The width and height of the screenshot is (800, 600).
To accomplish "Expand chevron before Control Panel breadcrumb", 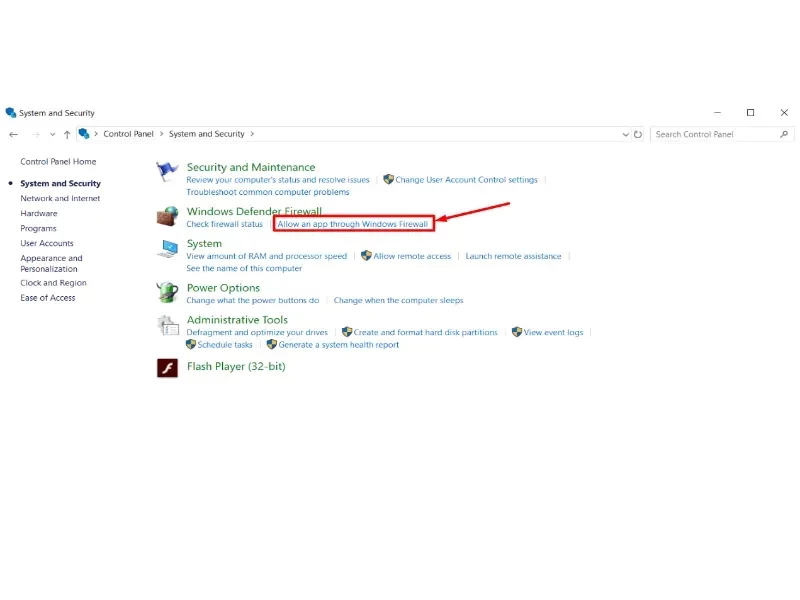I will pyautogui.click(x=96, y=134).
